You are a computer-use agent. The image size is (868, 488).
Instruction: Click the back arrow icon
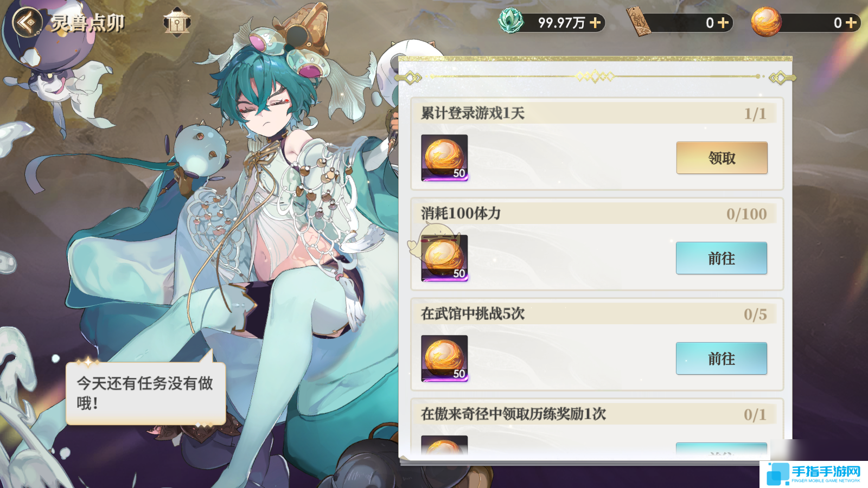(x=27, y=23)
